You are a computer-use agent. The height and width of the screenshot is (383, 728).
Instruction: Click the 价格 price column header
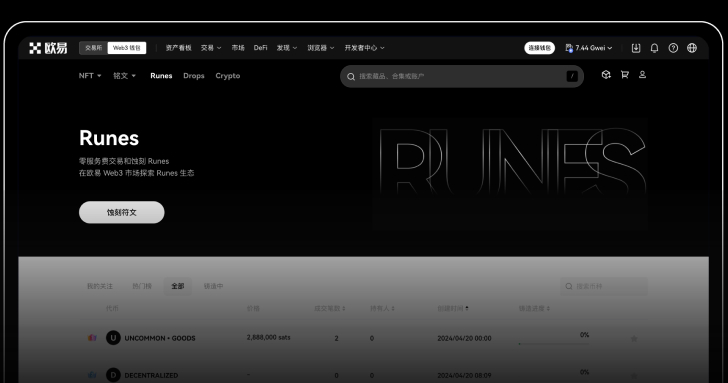253,308
